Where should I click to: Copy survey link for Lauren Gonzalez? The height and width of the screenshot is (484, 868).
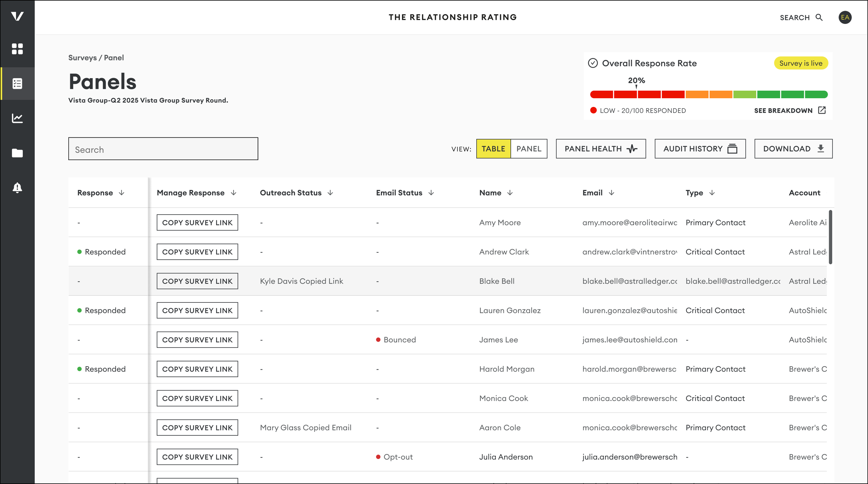pos(198,310)
